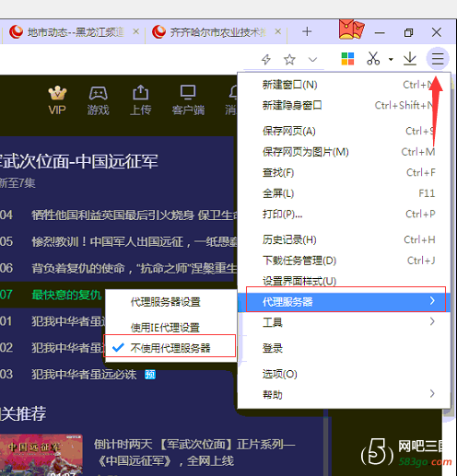Expand the 工具 submenu
Viewport: 457px width, 476px height.
[x=345, y=322]
